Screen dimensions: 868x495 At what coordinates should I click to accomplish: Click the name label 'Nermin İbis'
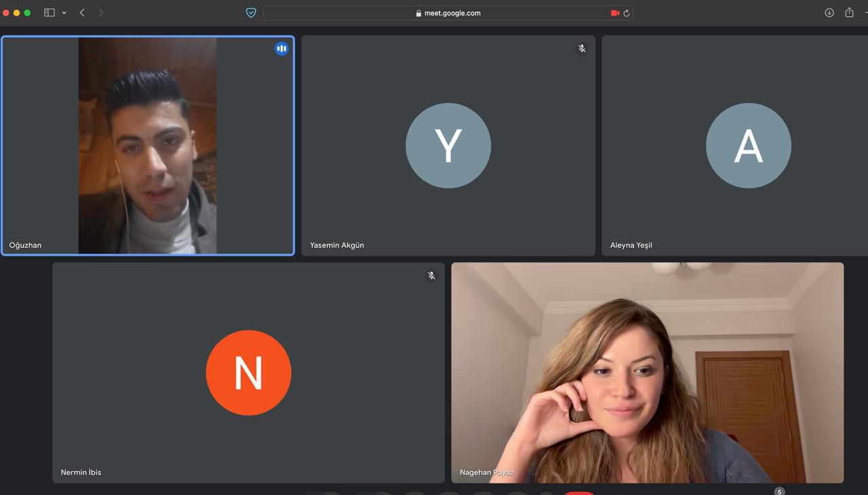pyautogui.click(x=81, y=473)
